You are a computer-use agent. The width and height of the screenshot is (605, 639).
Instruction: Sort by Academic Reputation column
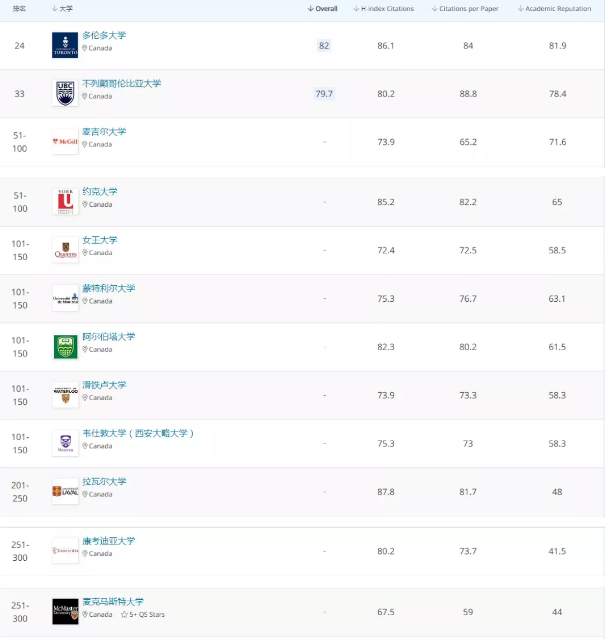(554, 9)
